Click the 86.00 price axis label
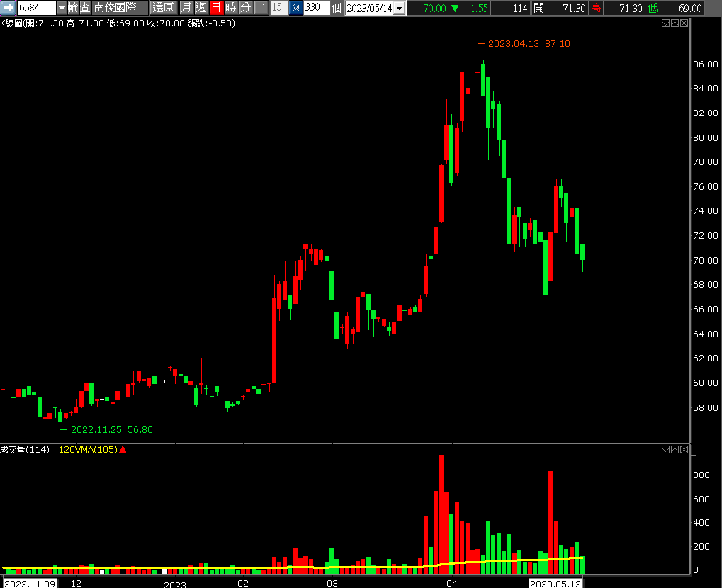 (706, 64)
